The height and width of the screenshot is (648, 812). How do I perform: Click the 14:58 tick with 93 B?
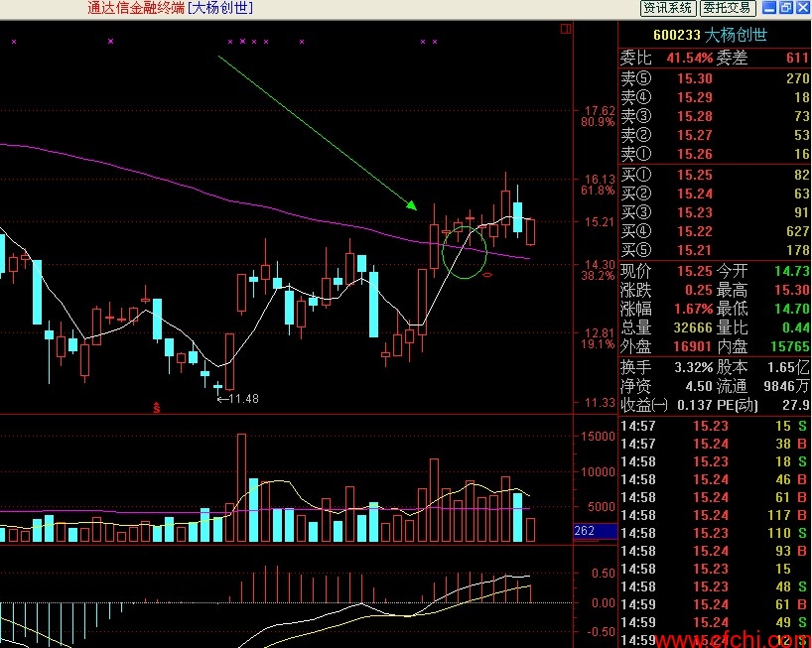715,551
